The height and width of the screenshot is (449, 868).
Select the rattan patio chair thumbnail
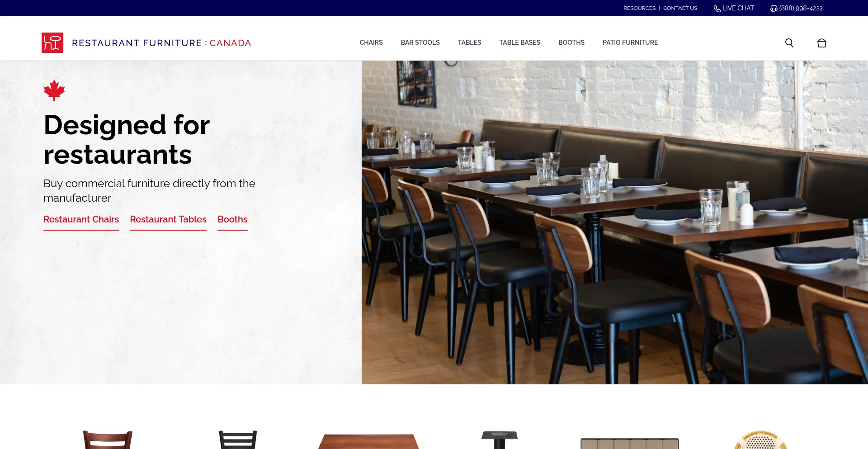(x=760, y=440)
